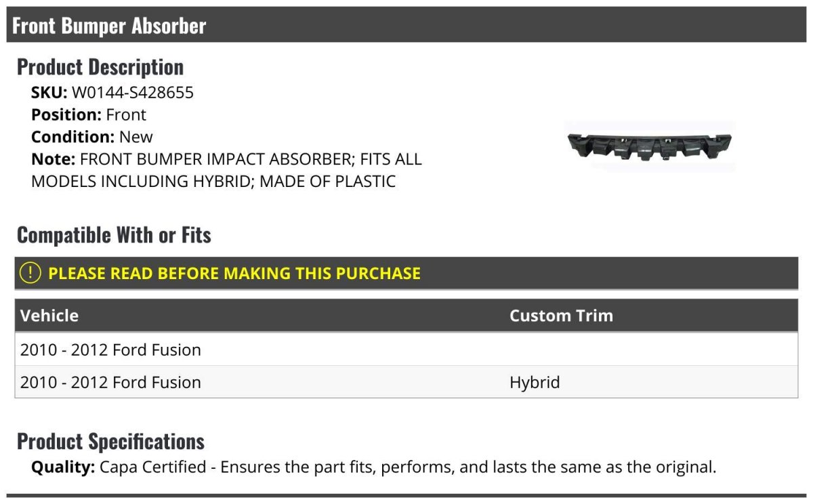Image resolution: width=813 pixels, height=504 pixels.
Task: Click the Vehicle column header
Action: [x=49, y=316]
